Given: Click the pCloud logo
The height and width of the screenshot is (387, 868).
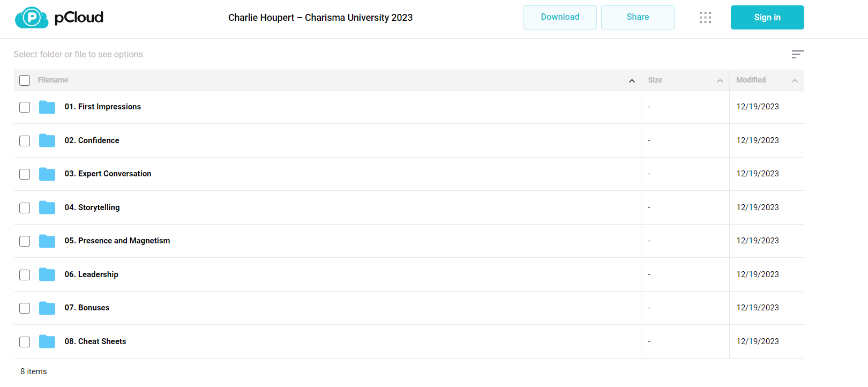Looking at the screenshot, I should point(59,18).
